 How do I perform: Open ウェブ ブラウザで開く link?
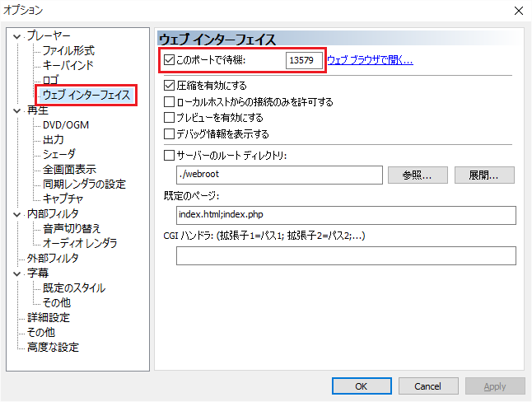[x=370, y=60]
